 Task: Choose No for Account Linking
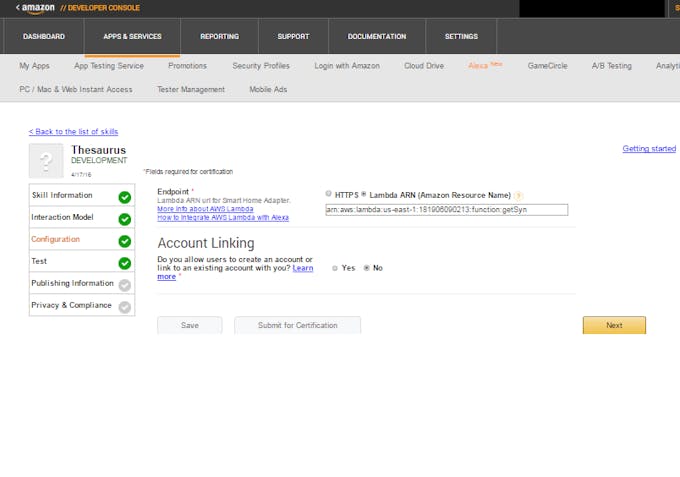(x=366, y=268)
